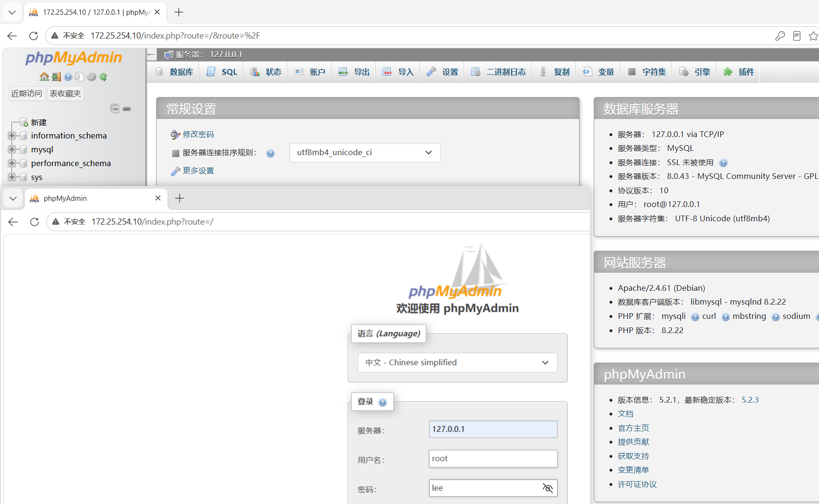
Task: Click the 表收藏夹 button
Action: point(65,94)
